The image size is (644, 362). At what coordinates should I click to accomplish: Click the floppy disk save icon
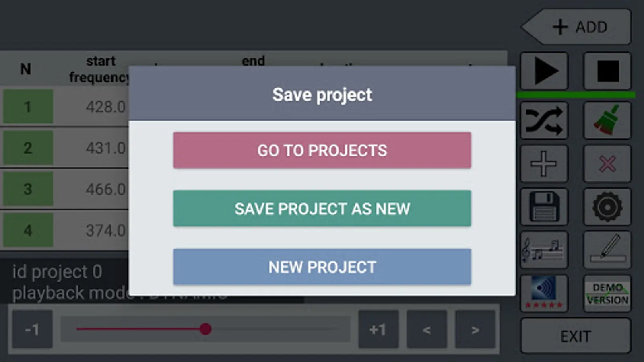544,207
